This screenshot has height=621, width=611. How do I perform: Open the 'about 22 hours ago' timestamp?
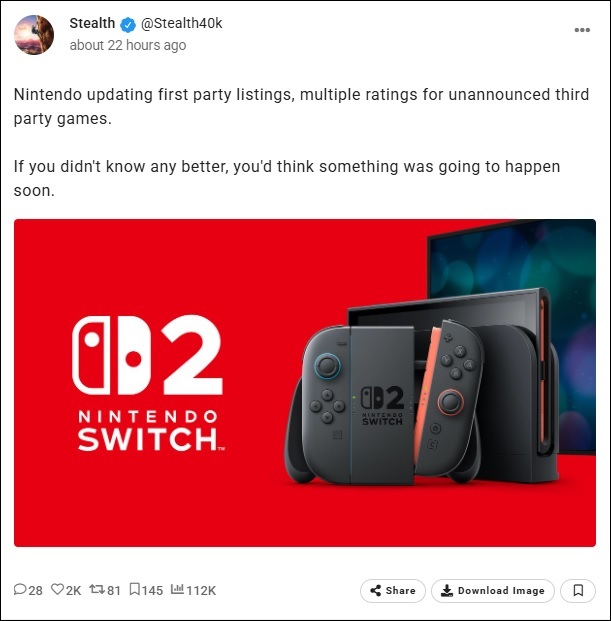(128, 45)
